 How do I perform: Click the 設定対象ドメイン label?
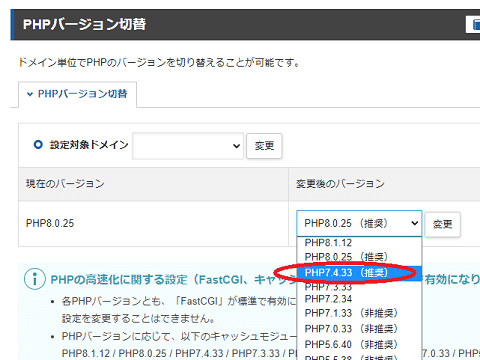tap(89, 145)
